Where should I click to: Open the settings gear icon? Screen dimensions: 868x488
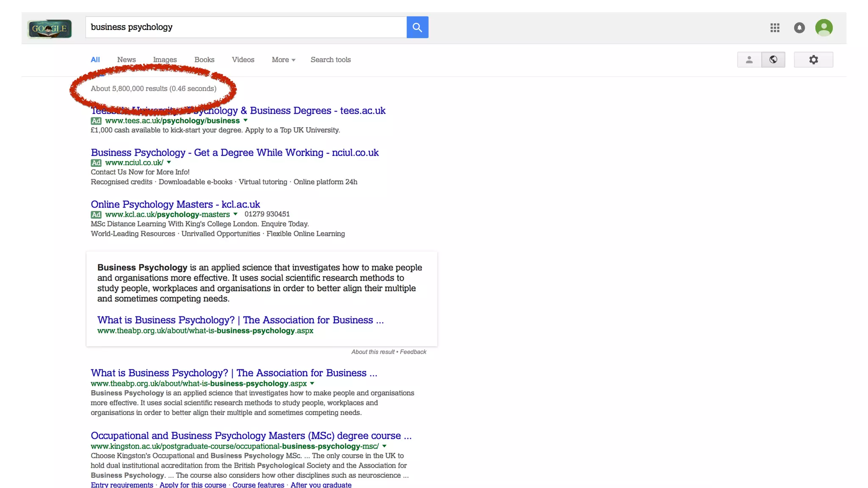(813, 60)
